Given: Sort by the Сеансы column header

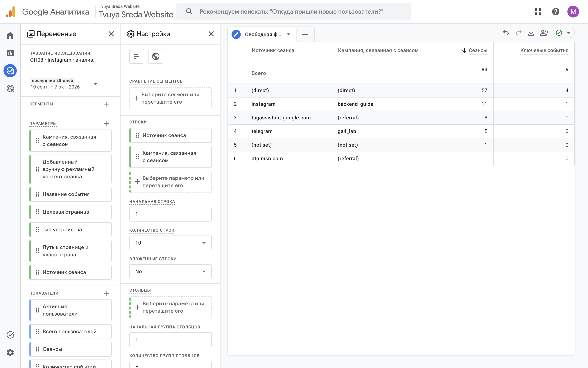Looking at the screenshot, I should 478,50.
